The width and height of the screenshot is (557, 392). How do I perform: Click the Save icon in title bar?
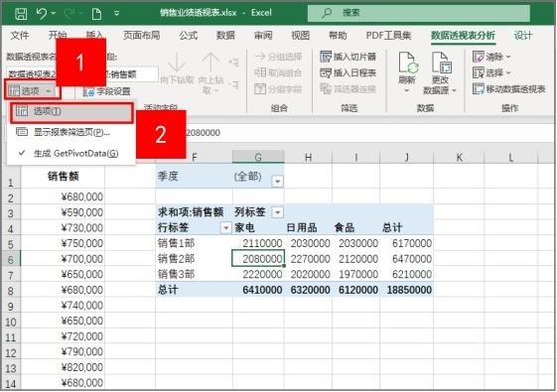click(x=21, y=14)
